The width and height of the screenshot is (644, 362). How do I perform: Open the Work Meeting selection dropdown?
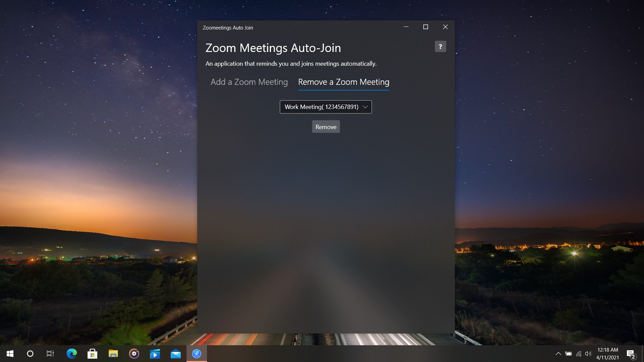(x=325, y=107)
